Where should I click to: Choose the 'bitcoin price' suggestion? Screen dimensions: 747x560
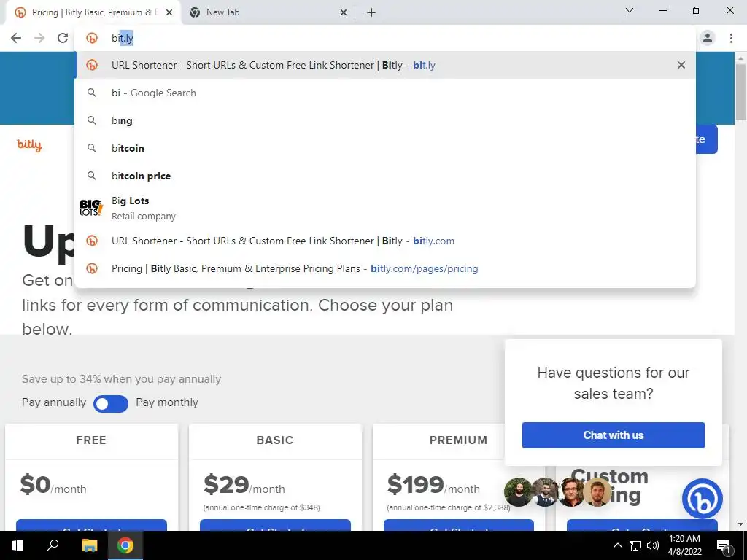(386, 176)
